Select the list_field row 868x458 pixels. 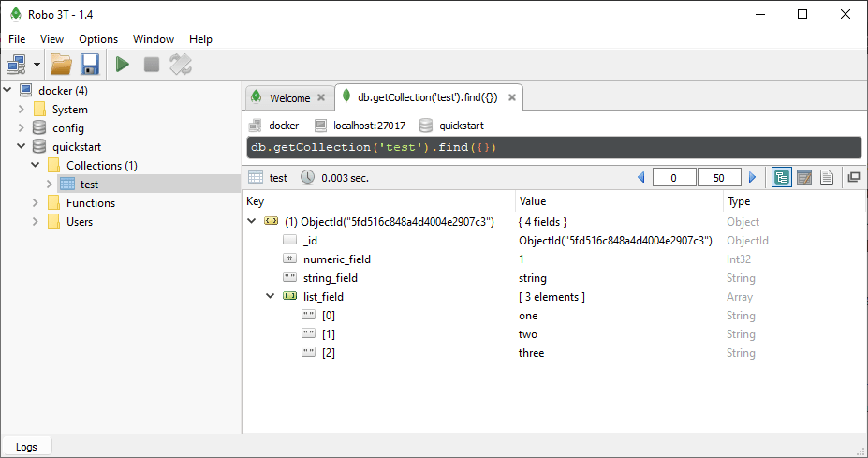click(553, 297)
